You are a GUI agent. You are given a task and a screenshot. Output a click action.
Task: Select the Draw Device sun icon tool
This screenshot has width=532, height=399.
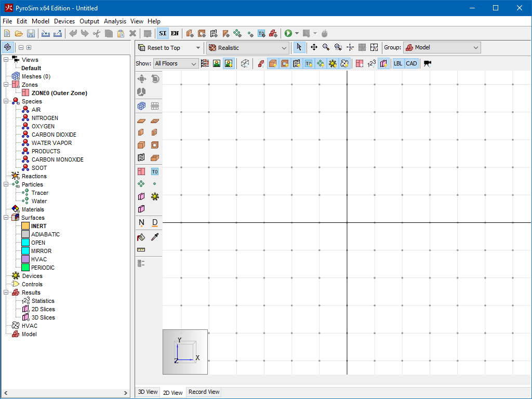pos(155,196)
